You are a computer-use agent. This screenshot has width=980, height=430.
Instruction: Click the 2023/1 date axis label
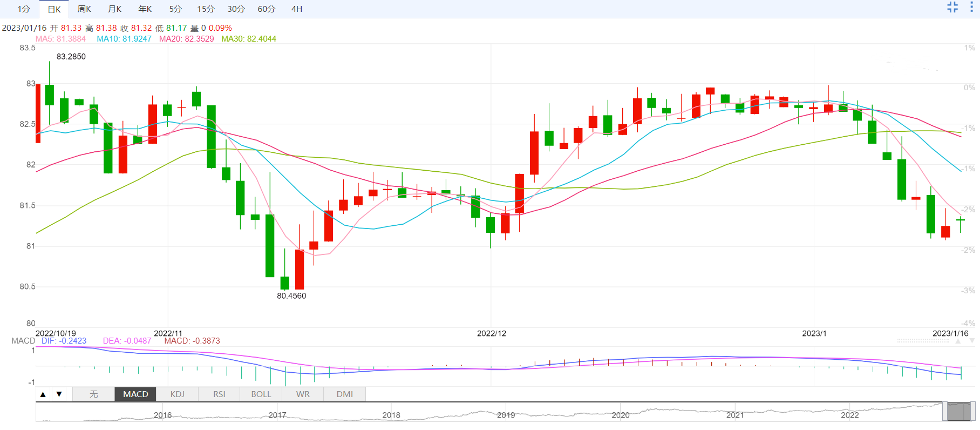(814, 333)
